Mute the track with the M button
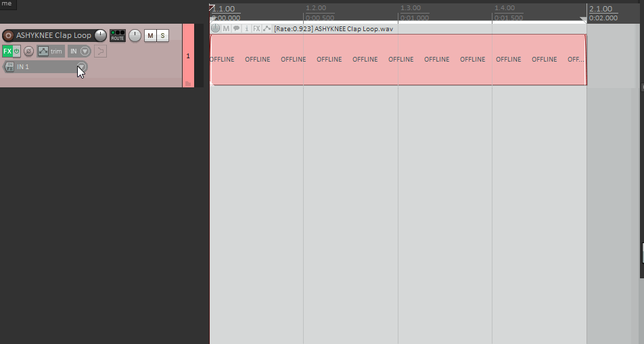The width and height of the screenshot is (644, 344). tap(150, 36)
